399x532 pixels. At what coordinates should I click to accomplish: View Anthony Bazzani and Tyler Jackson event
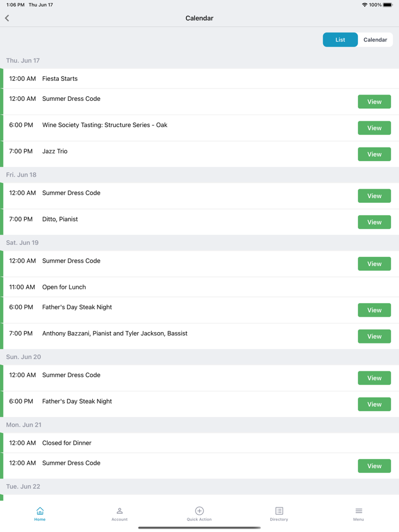pyautogui.click(x=374, y=337)
